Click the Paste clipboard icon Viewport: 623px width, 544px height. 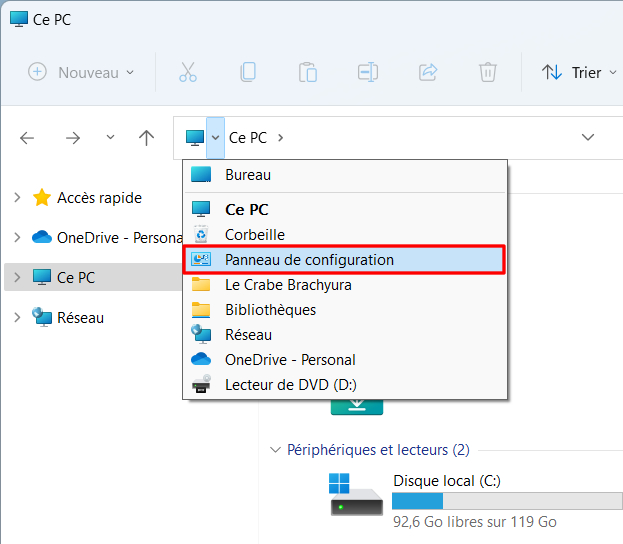click(308, 72)
